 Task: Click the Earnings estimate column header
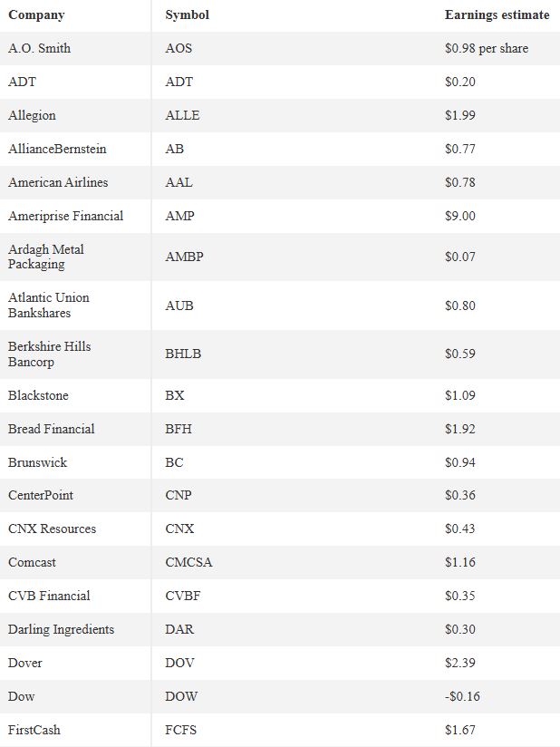point(497,15)
